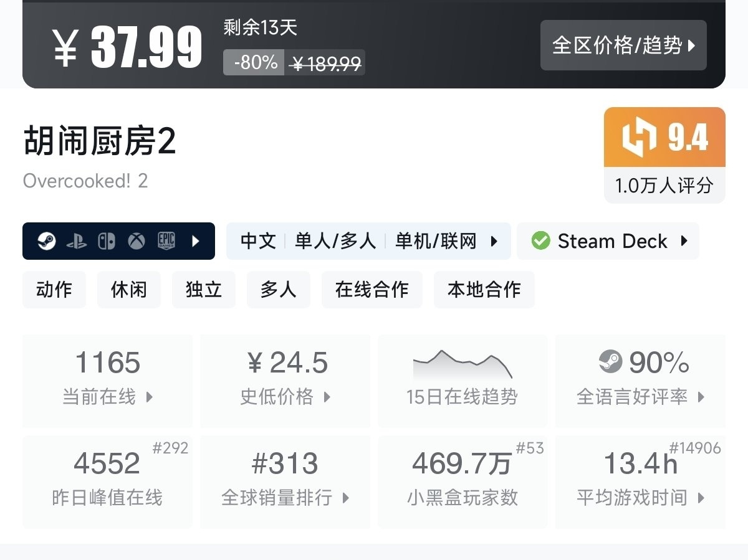Open the 本地合作 tag
The height and width of the screenshot is (560, 748).
coord(484,290)
